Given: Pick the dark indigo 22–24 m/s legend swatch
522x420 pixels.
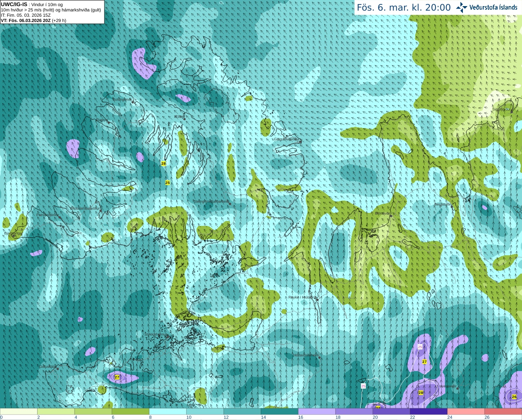Looking at the screenshot, I should [x=429, y=411].
